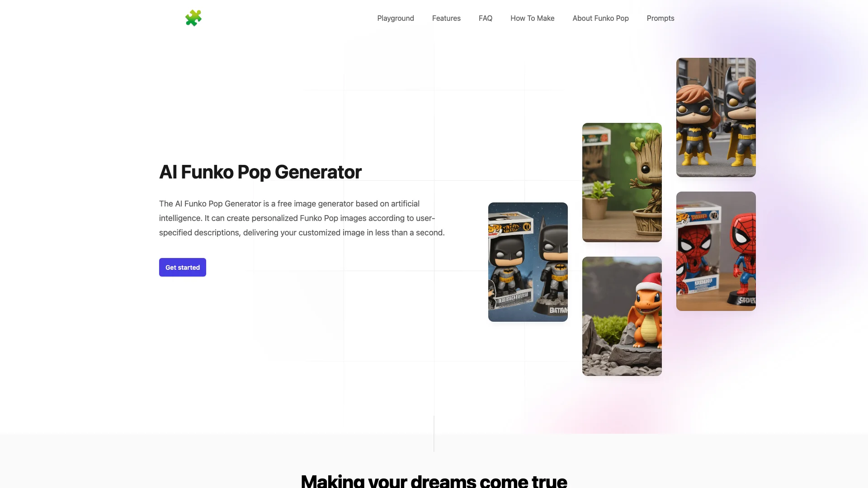Viewport: 868px width, 488px height.
Task: Expand the How To Make section
Action: [x=533, y=18]
